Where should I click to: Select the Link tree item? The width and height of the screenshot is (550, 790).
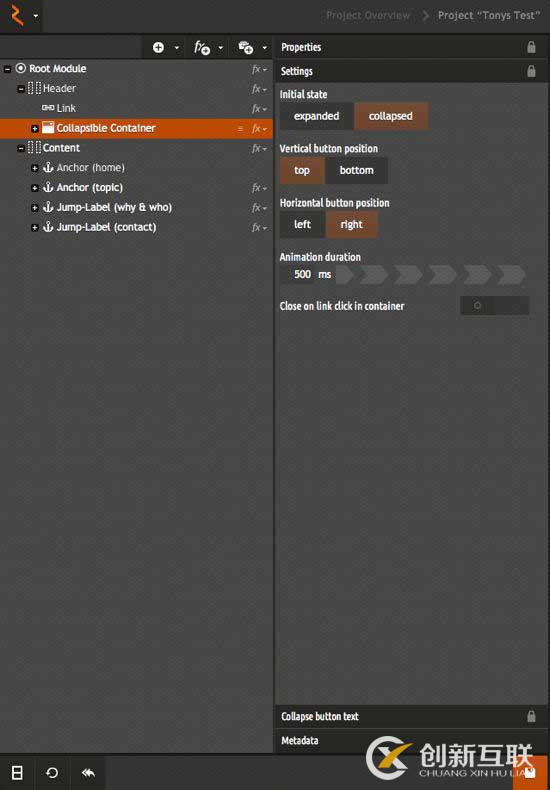(x=66, y=108)
